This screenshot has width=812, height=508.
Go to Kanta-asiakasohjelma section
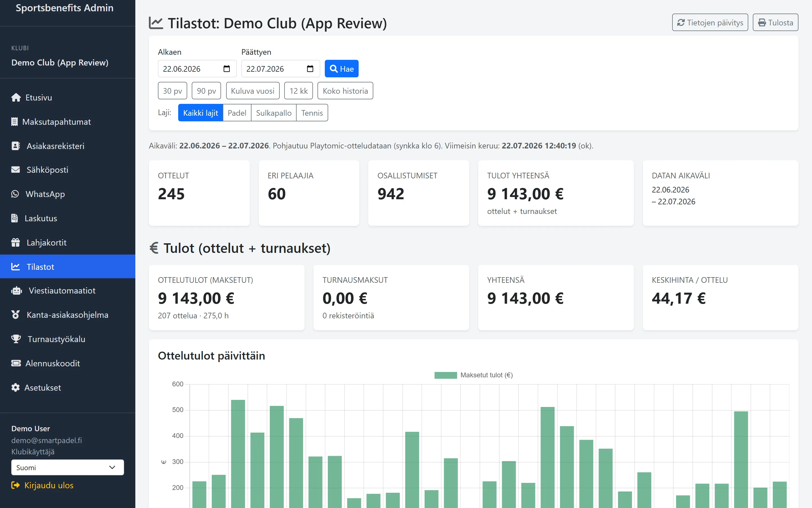(67, 315)
